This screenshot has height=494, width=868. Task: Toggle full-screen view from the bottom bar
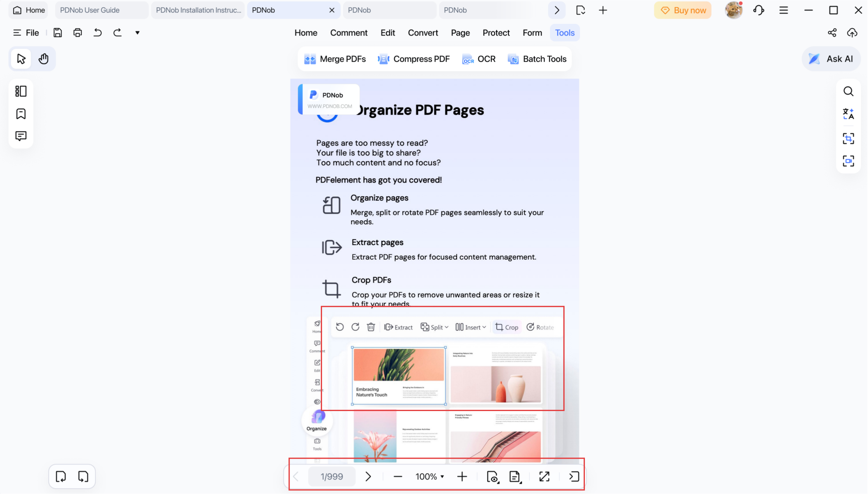543,476
